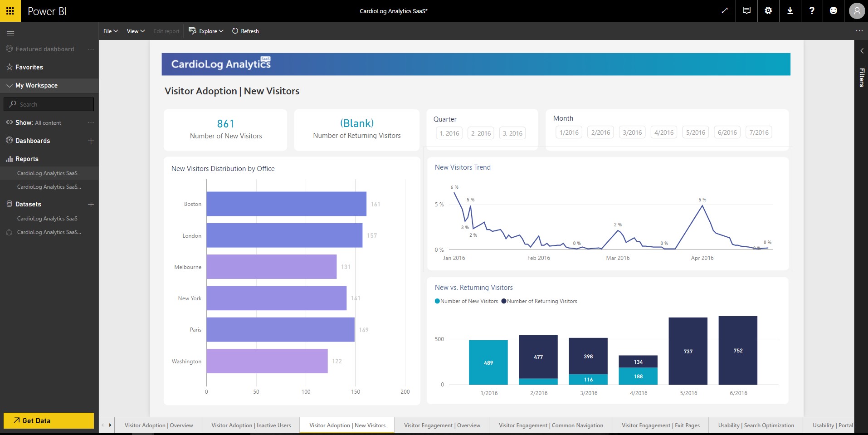Open Visitor Adoption | Inactive Users tab
Viewport: 868px width, 435px height.
click(251, 425)
